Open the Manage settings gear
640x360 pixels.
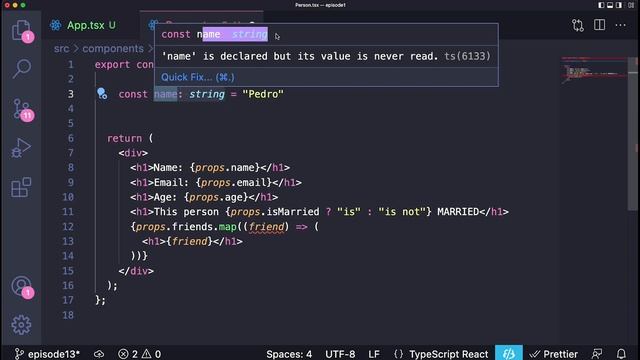click(21, 325)
